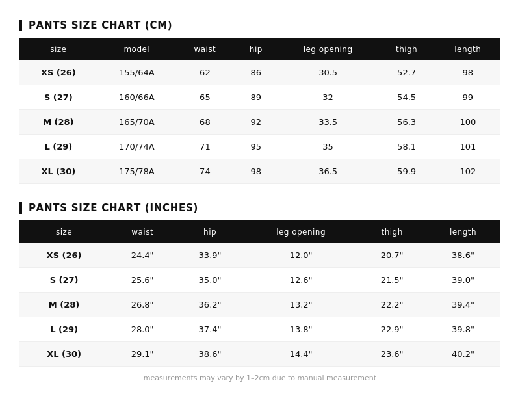Select the XS (26) row label in CM chart
Screen dimensions: 520x420
point(58,73)
